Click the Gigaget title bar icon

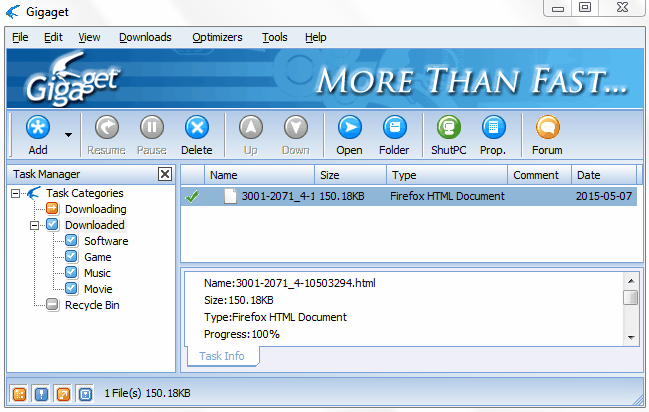click(13, 12)
